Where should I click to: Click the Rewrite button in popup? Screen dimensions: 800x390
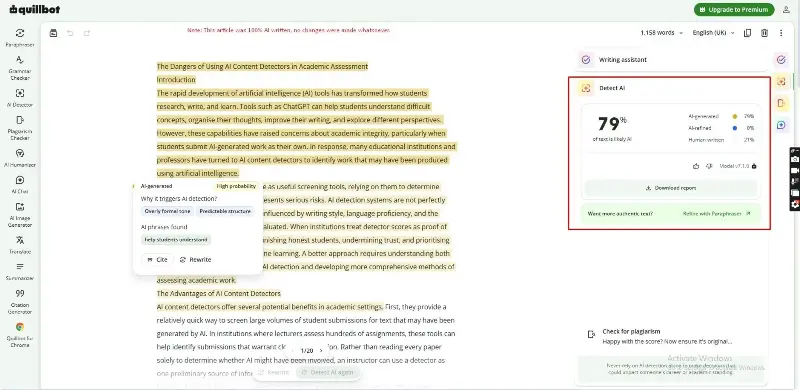pos(195,260)
